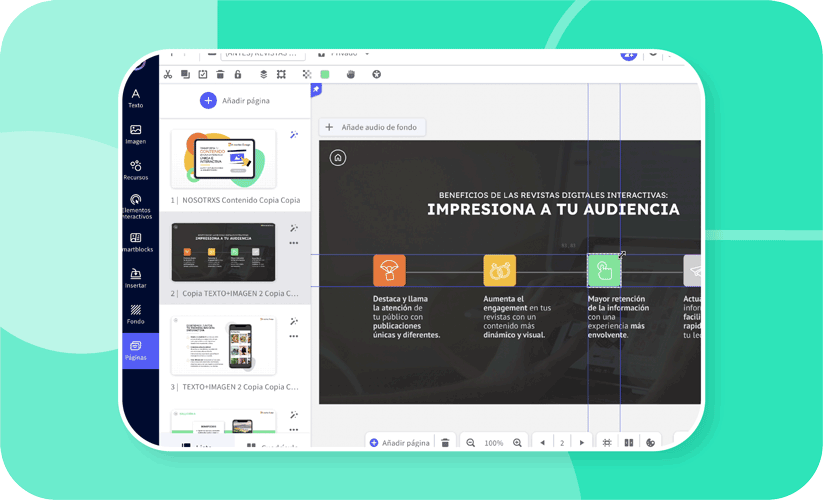Click the page number 2 field
This screenshot has width=823, height=500.
coord(562,443)
